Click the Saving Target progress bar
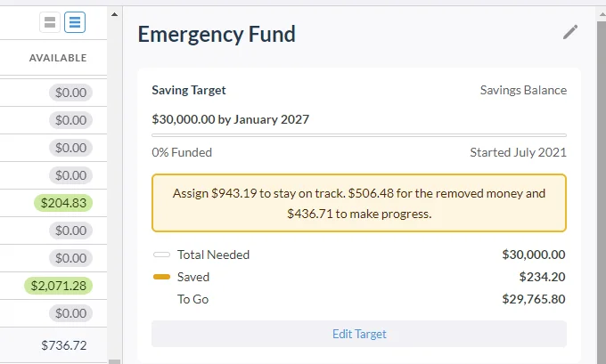Screen dimensions: 606x364 pyautogui.click(x=359, y=135)
